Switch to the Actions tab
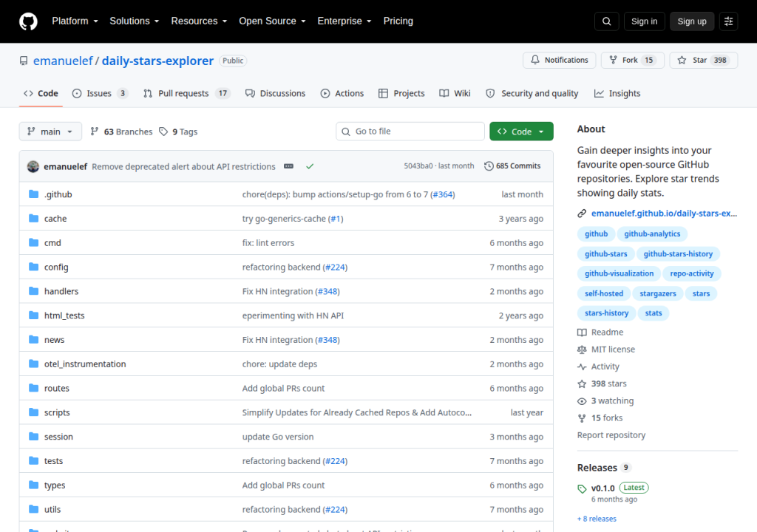The image size is (757, 532). point(342,93)
